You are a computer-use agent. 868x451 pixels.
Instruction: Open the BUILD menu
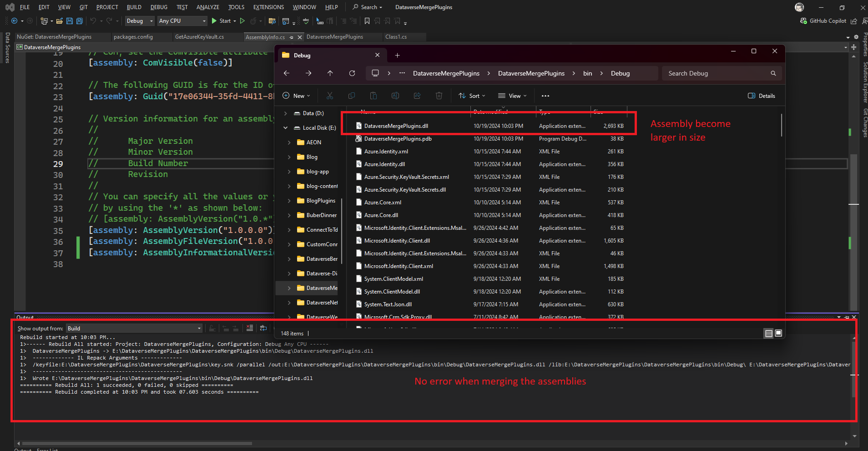134,7
